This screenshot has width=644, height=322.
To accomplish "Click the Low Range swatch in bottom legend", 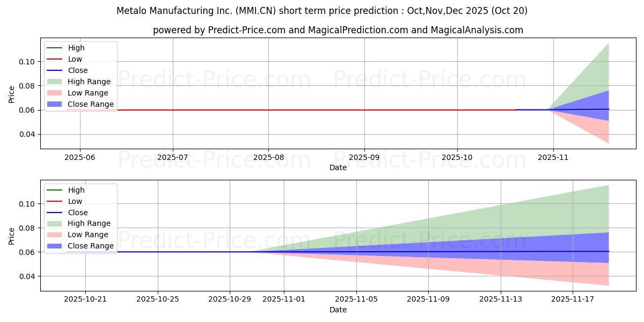I will [x=55, y=235].
